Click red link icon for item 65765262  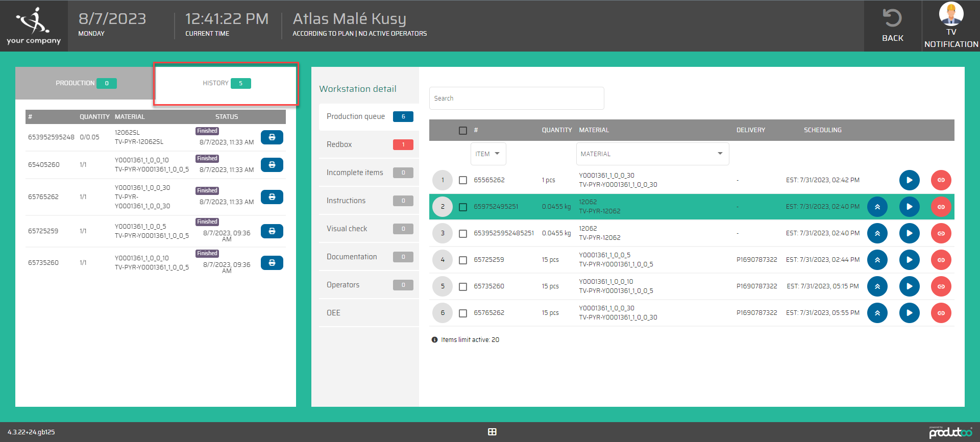coord(941,313)
